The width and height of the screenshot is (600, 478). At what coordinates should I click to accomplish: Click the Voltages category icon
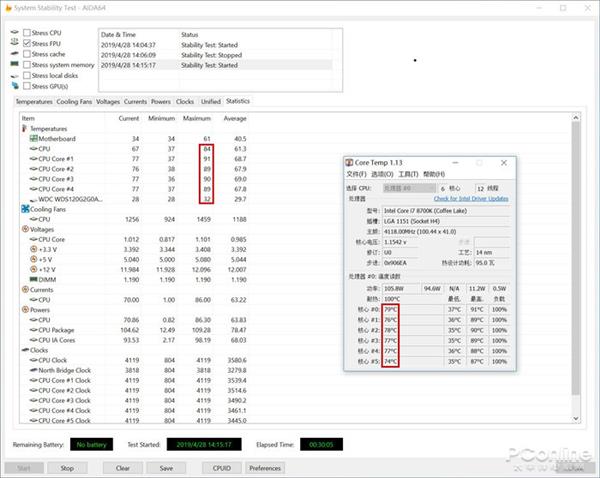pyautogui.click(x=26, y=229)
